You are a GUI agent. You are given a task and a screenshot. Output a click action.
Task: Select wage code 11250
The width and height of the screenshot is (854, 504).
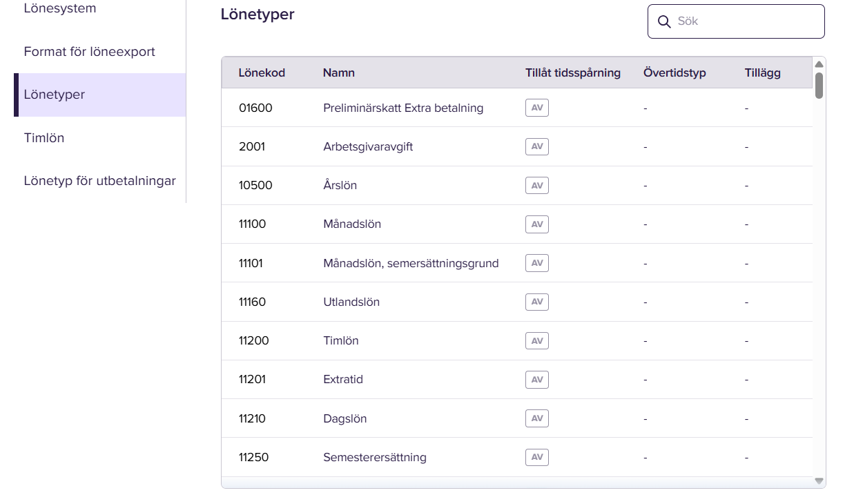254,457
